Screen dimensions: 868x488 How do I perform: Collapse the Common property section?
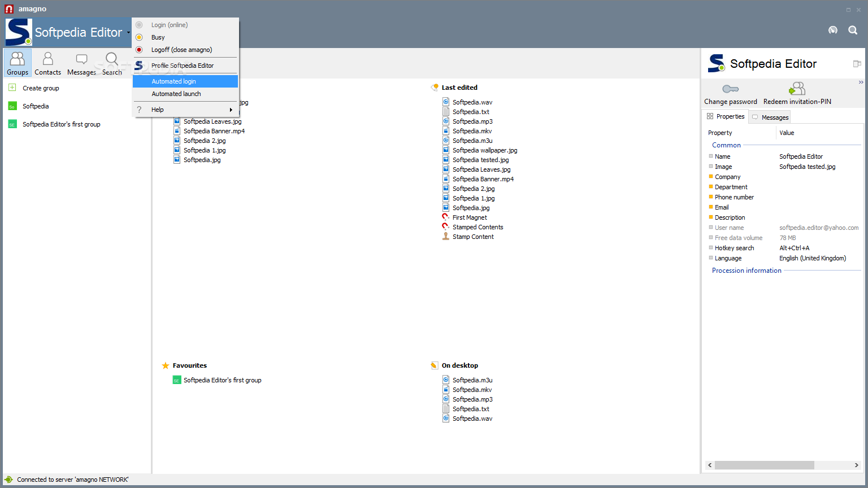pos(726,145)
